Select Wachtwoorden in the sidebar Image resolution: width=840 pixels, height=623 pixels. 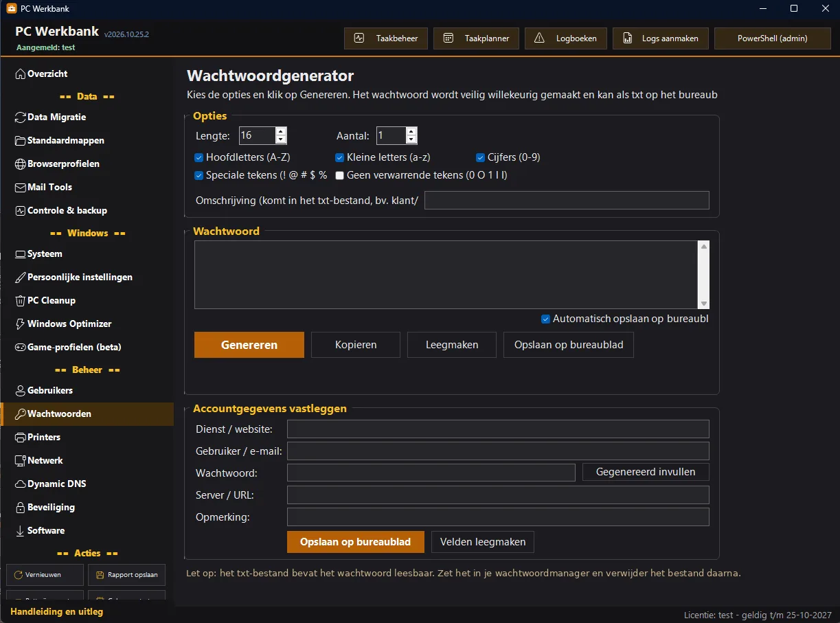[87, 414]
